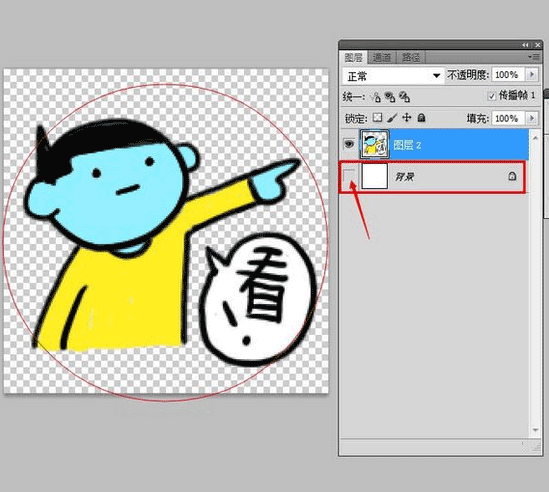Collapse the layers panel with double-arrow icon
The width and height of the screenshot is (549, 492).
pos(526,45)
